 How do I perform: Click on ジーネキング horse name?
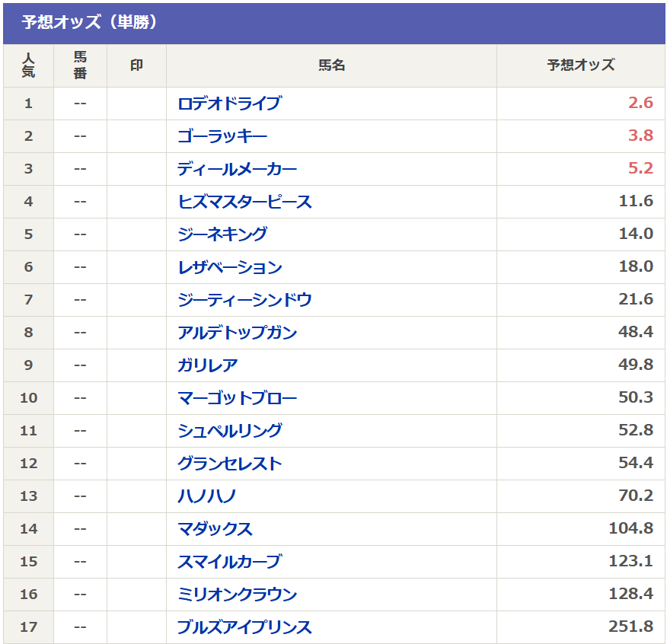(x=222, y=234)
